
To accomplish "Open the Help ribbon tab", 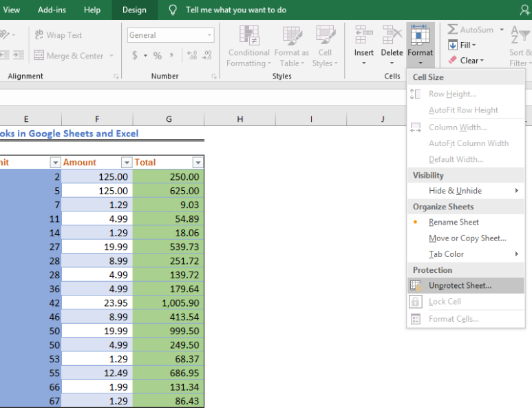I will (92, 10).
